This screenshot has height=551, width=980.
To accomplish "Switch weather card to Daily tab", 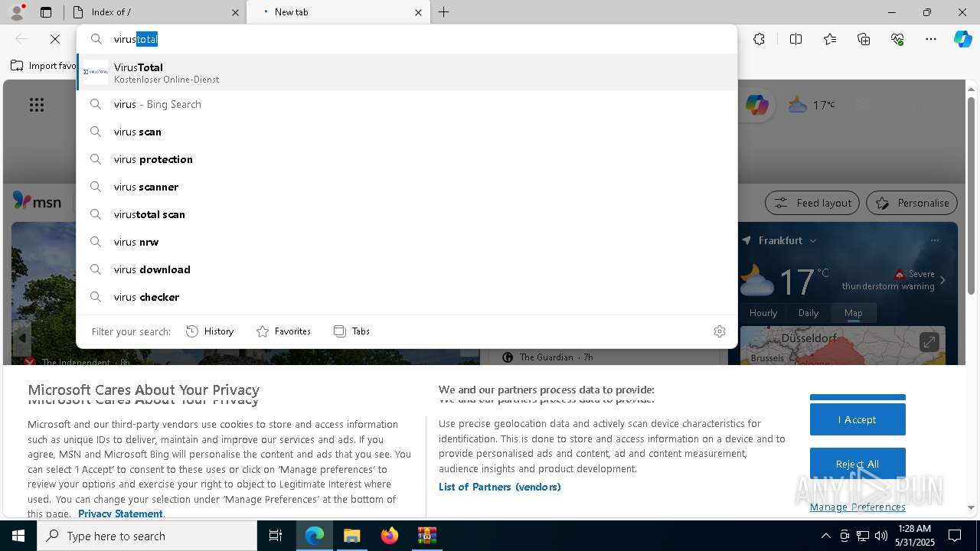I will point(808,313).
